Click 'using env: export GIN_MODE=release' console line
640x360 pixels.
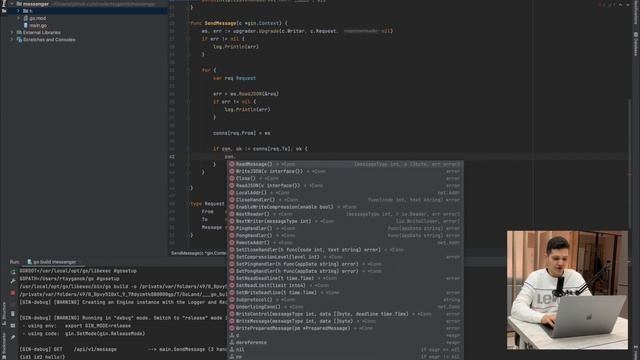(x=76, y=326)
